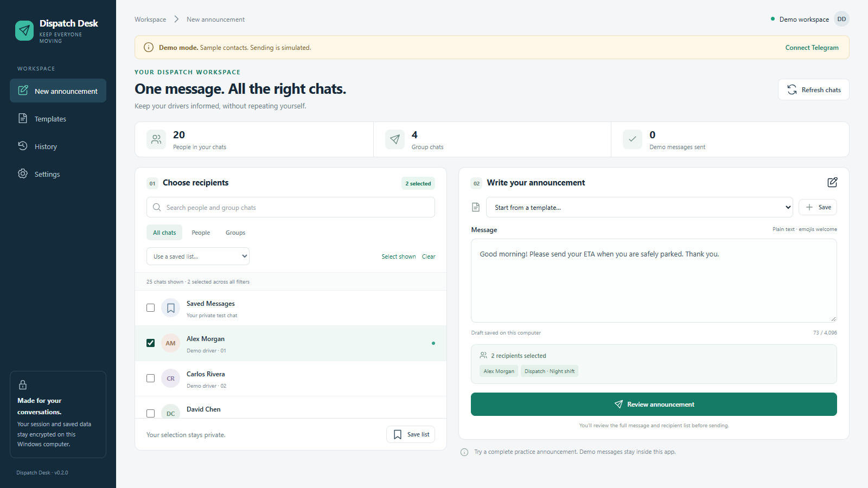
Task: Click the Select shown link
Action: click(399, 256)
